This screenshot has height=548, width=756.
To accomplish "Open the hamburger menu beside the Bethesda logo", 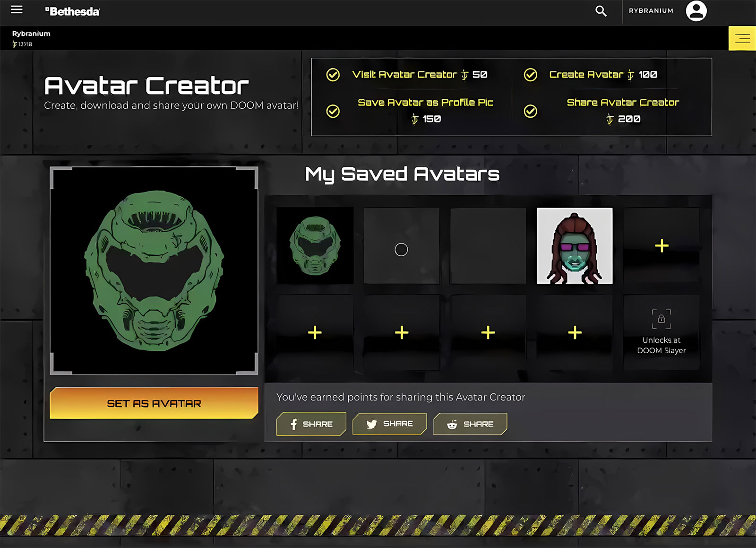I will (17, 10).
